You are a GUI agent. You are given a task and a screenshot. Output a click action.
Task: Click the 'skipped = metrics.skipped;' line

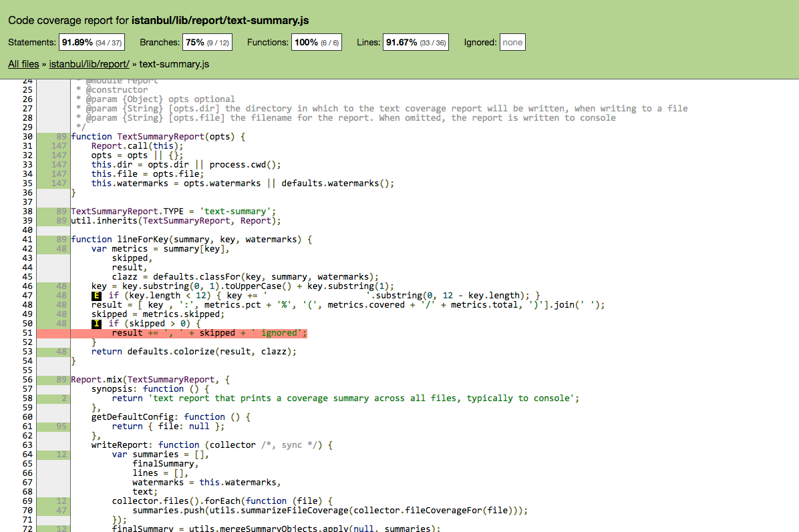[158, 314]
